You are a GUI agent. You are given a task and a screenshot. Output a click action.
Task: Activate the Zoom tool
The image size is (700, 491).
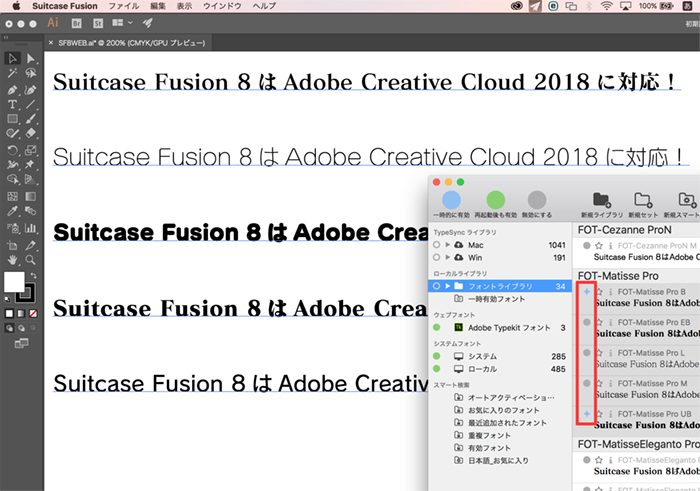(30, 260)
